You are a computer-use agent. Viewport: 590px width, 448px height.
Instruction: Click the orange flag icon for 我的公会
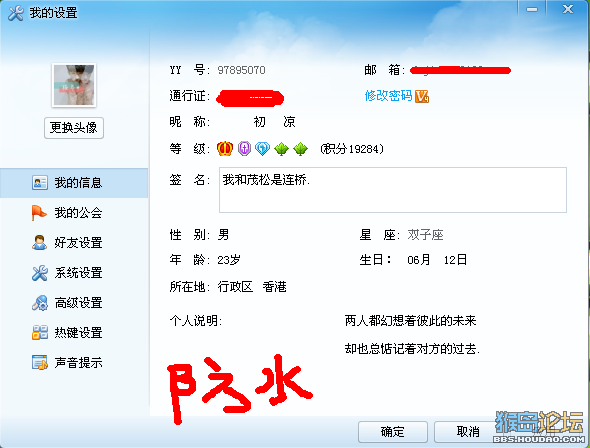(39, 213)
